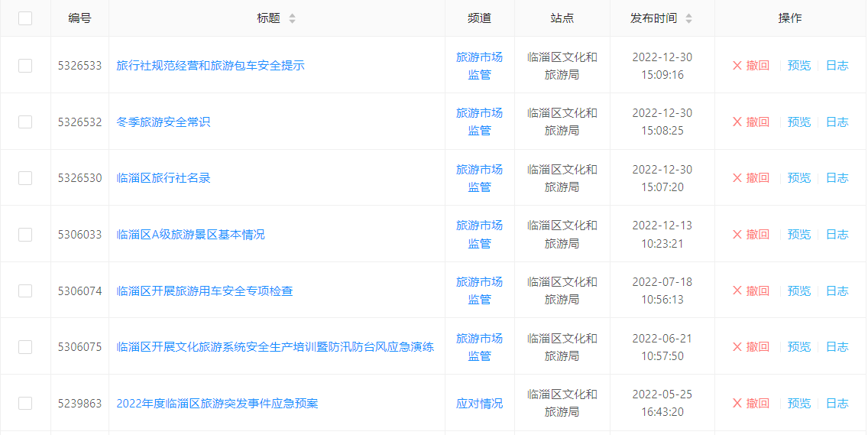Viewport: 868px width, 435px height.
Task: Withdraw the 临淄区A级旅游景区基本情况 entry
Action: tap(750, 235)
